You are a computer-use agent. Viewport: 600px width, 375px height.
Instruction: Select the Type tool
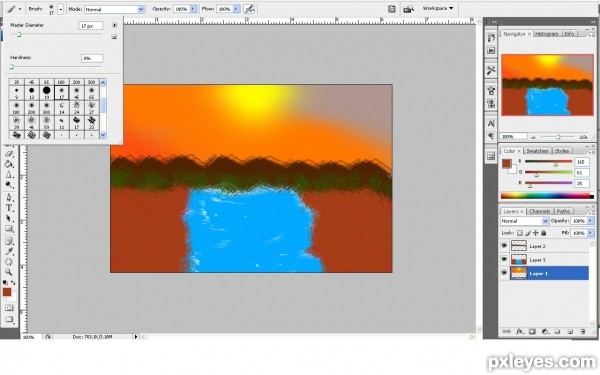pos(9,208)
